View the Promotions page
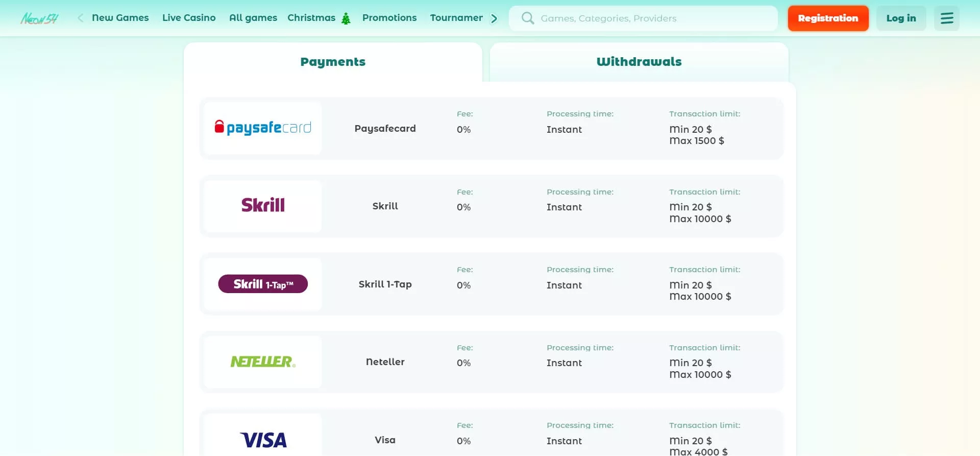Viewport: 980px width, 456px height. [x=389, y=18]
